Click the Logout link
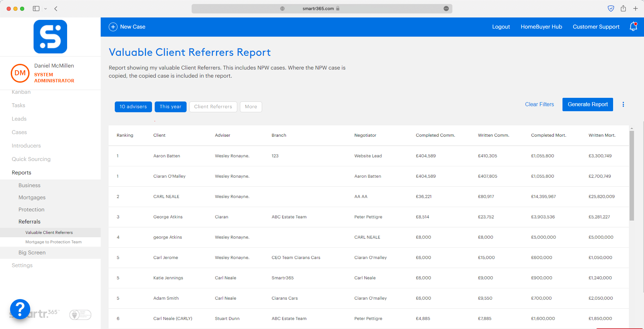This screenshot has width=644, height=329. (501, 27)
